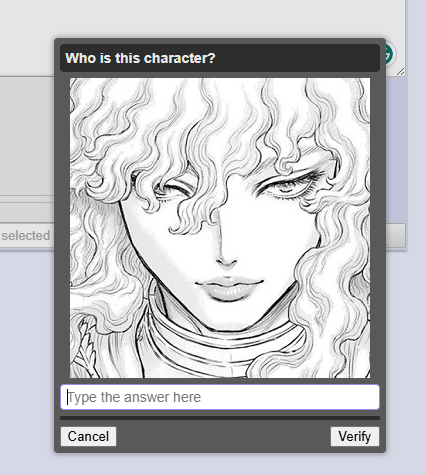This screenshot has height=475, width=426.
Task: Click the 'selected' label behind the dialog
Action: point(26,236)
